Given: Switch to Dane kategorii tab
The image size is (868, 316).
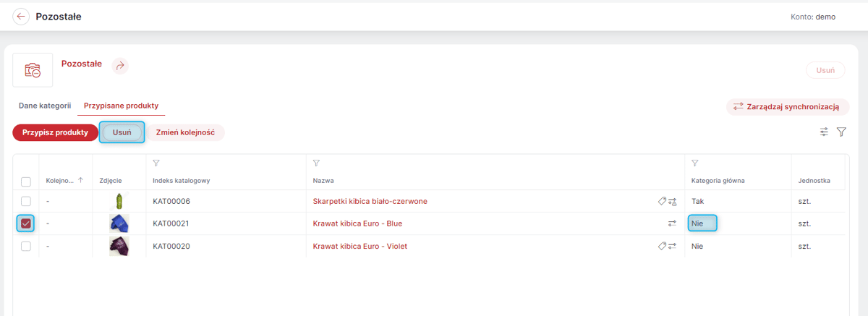Looking at the screenshot, I should [45, 105].
